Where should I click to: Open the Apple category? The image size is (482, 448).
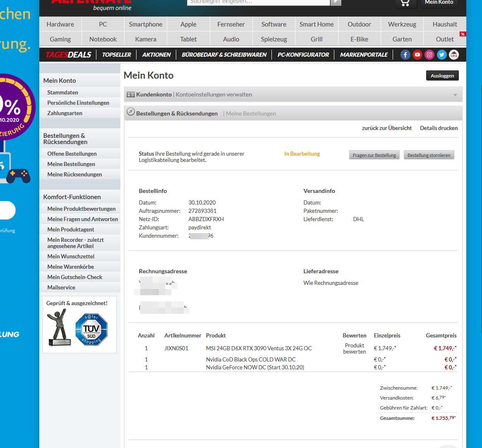[188, 24]
